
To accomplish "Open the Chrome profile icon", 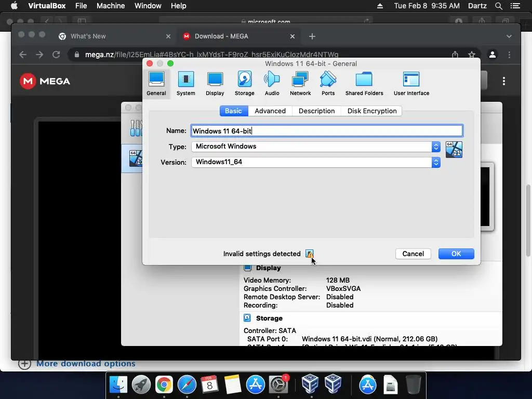I will [493, 54].
